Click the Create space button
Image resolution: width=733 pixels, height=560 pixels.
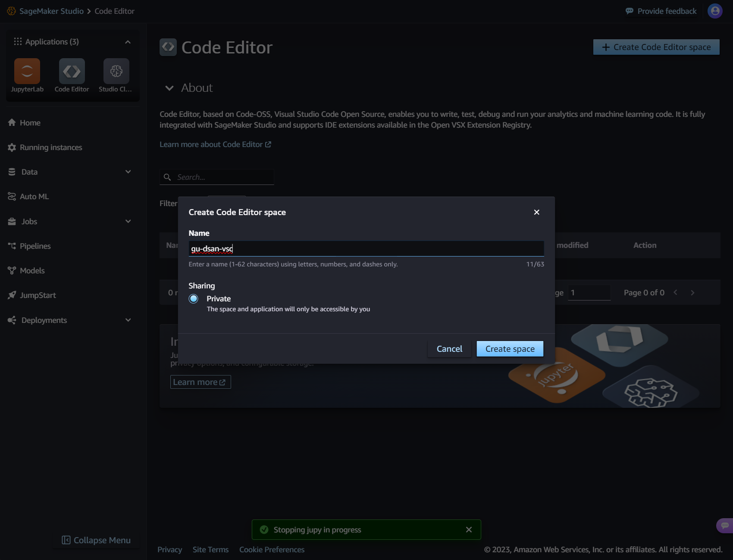click(x=510, y=349)
